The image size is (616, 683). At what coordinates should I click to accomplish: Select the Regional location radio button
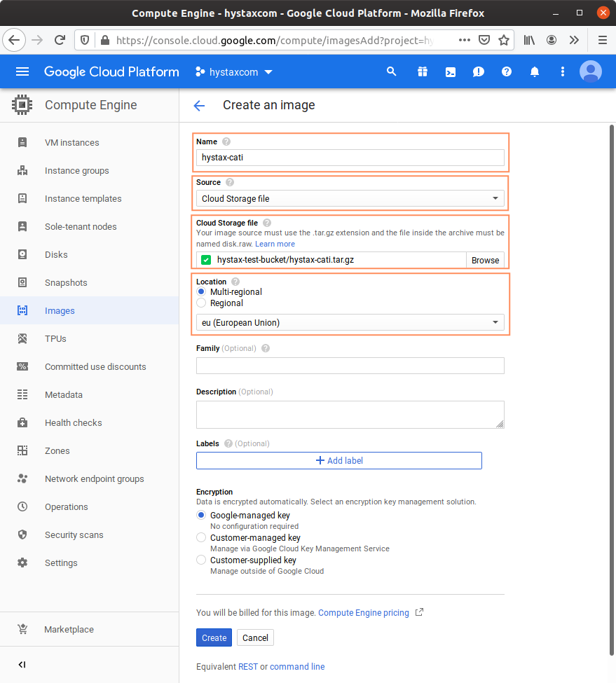point(202,303)
